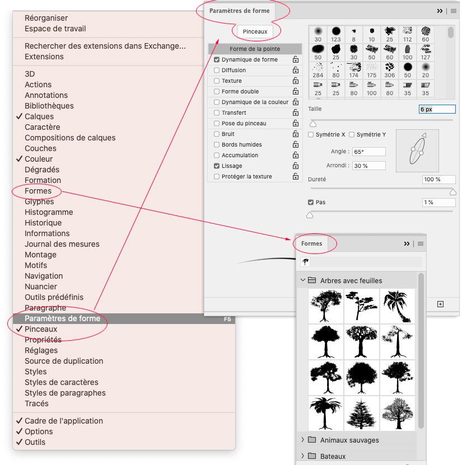Click the create new brush plus icon
The image size is (476, 465).
pyautogui.click(x=441, y=304)
